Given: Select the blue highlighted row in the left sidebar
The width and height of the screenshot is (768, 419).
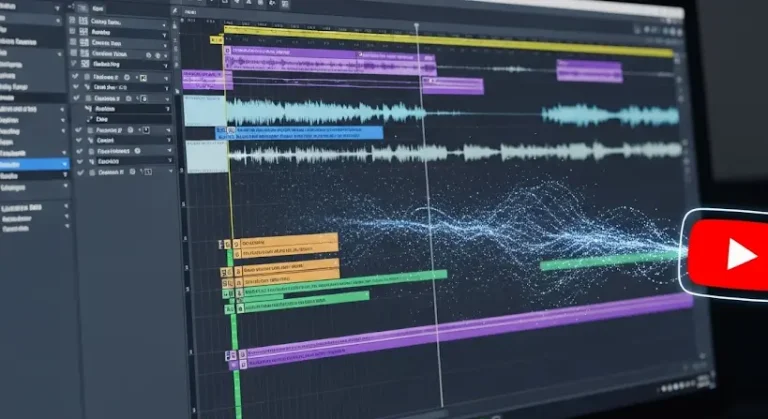Looking at the screenshot, I should click(x=34, y=165).
